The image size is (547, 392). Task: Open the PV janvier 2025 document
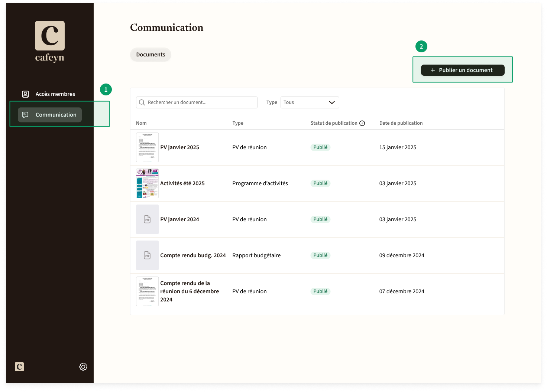click(179, 147)
